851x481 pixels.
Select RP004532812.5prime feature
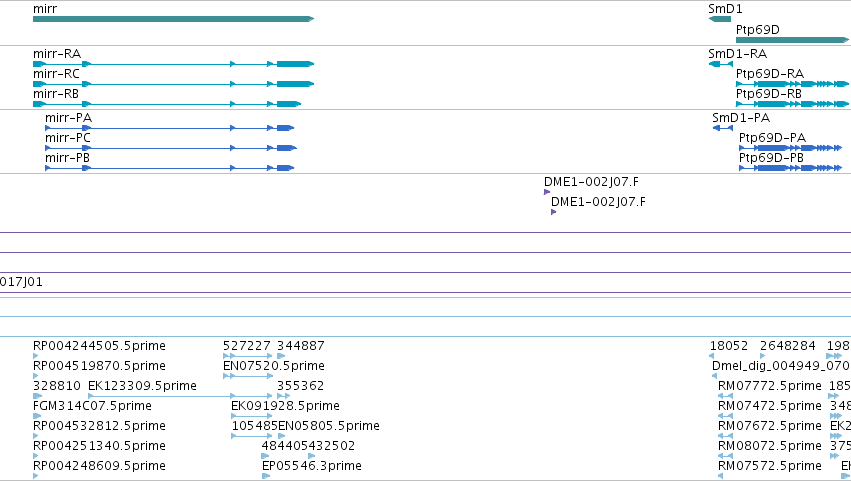pyautogui.click(x=99, y=426)
